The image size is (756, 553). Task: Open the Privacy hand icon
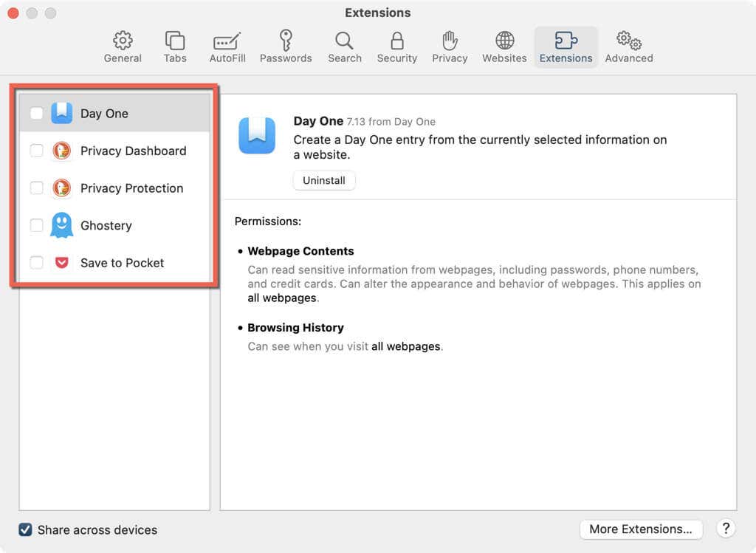[450, 41]
